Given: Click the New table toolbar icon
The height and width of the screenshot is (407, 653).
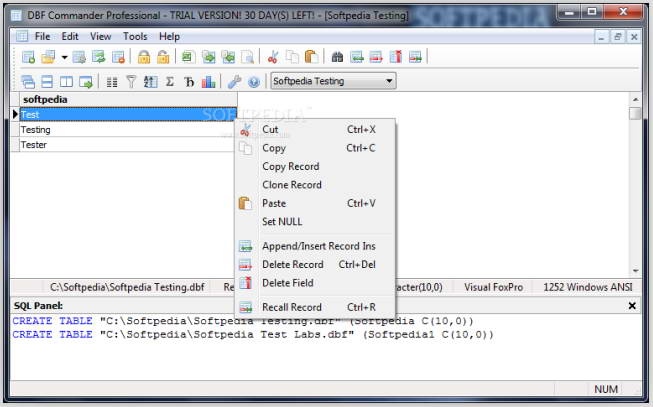Looking at the screenshot, I should coord(28,57).
